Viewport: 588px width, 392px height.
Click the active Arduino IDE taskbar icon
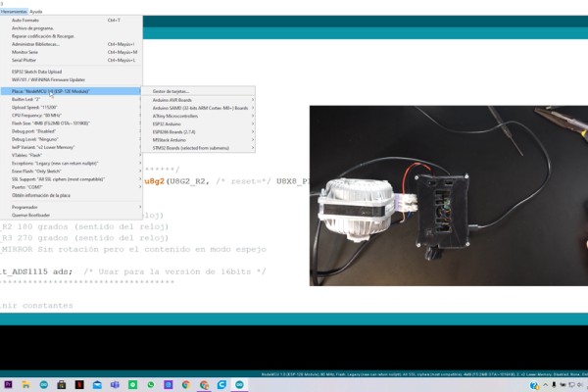(x=239, y=384)
